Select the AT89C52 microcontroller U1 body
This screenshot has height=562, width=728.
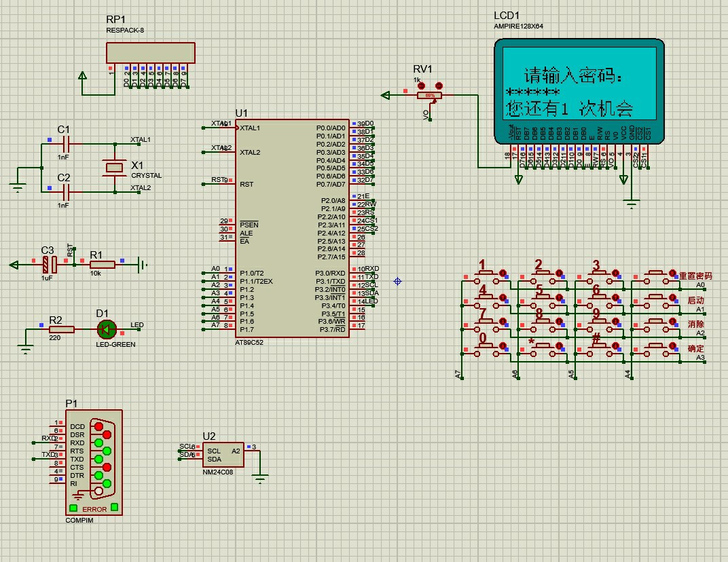[292, 228]
